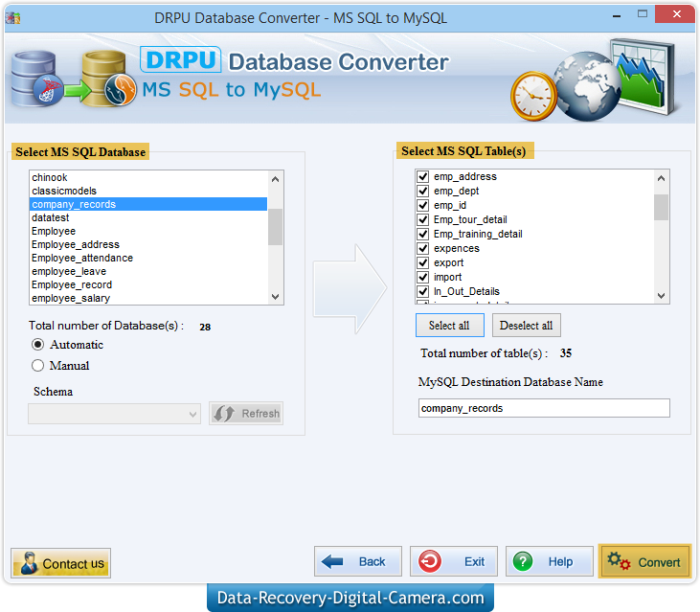Click the refresh arrows icon
Viewport: 700px width, 612px height.
224,414
